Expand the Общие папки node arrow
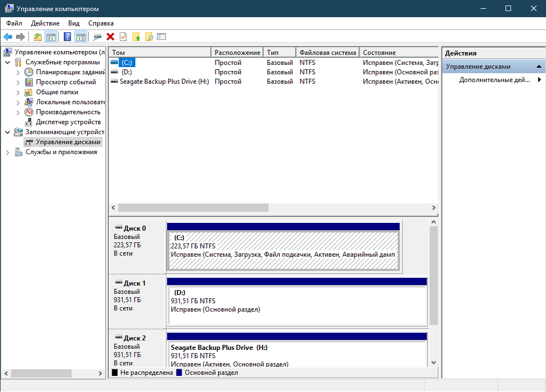Screen dimensions: 546x392 point(18,93)
